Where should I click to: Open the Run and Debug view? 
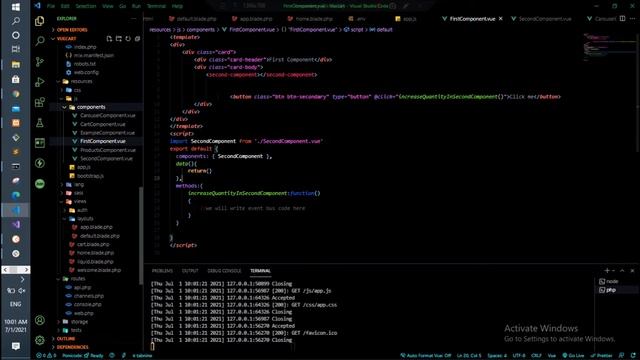click(40, 82)
